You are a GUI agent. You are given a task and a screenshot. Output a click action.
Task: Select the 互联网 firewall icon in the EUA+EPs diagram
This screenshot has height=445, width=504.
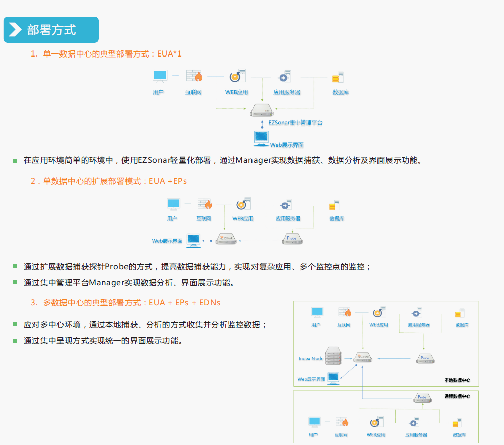(x=205, y=204)
